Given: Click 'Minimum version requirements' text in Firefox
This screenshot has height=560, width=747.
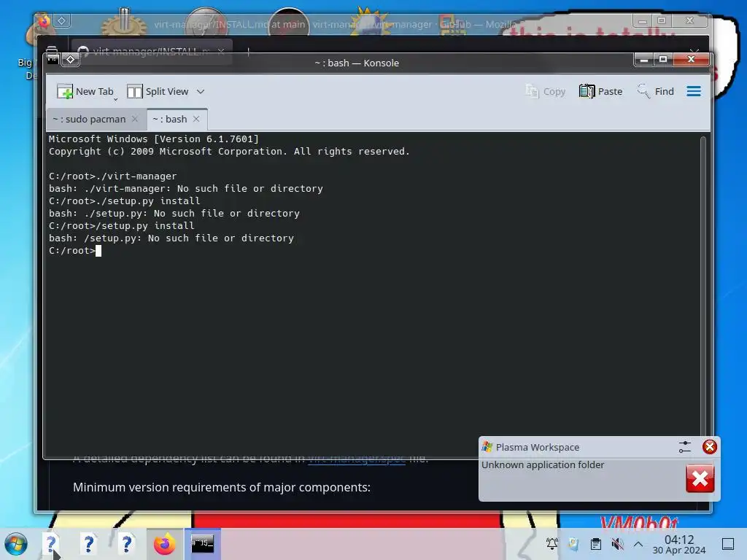Looking at the screenshot, I should [x=222, y=487].
